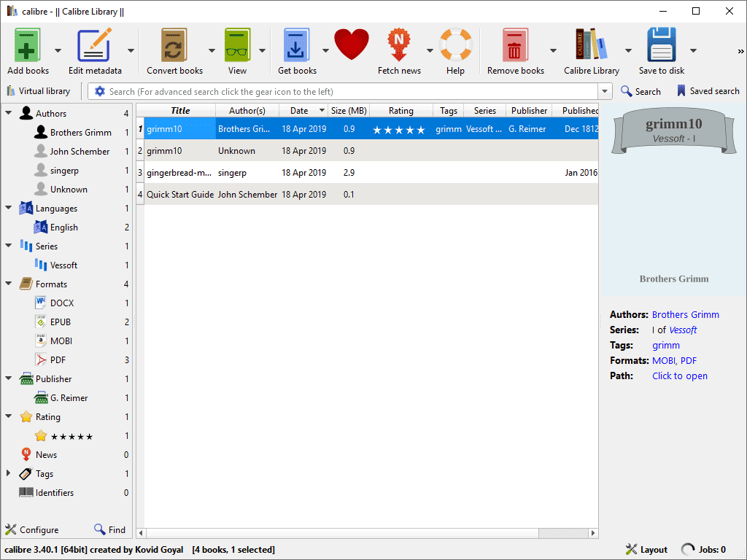
Task: Click the Save to disk floppy icon
Action: click(661, 44)
